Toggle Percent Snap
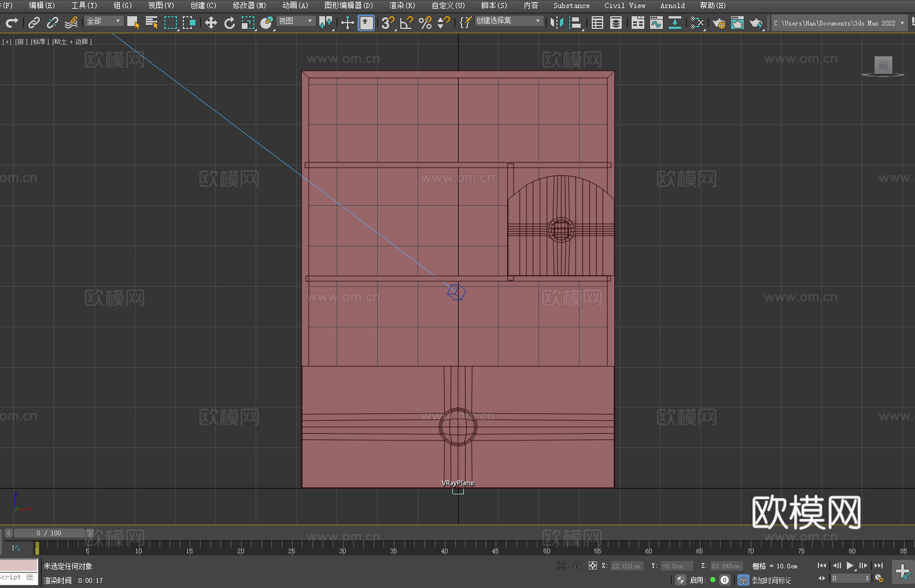The height and width of the screenshot is (588, 915). pos(425,23)
